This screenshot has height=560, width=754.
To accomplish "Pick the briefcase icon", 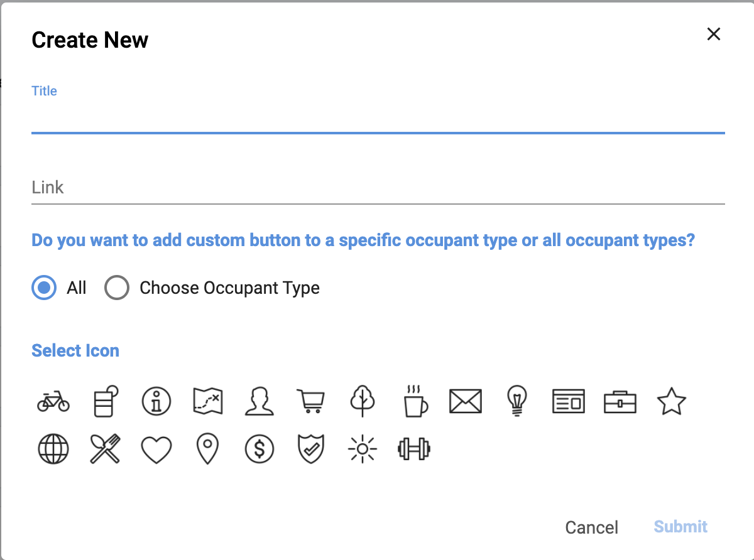I will click(620, 401).
